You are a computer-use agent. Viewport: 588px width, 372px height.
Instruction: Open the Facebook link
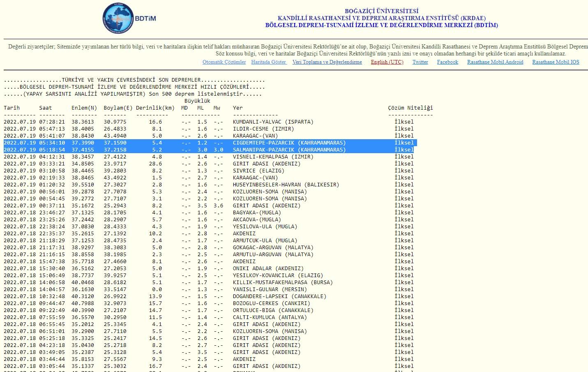(x=447, y=62)
